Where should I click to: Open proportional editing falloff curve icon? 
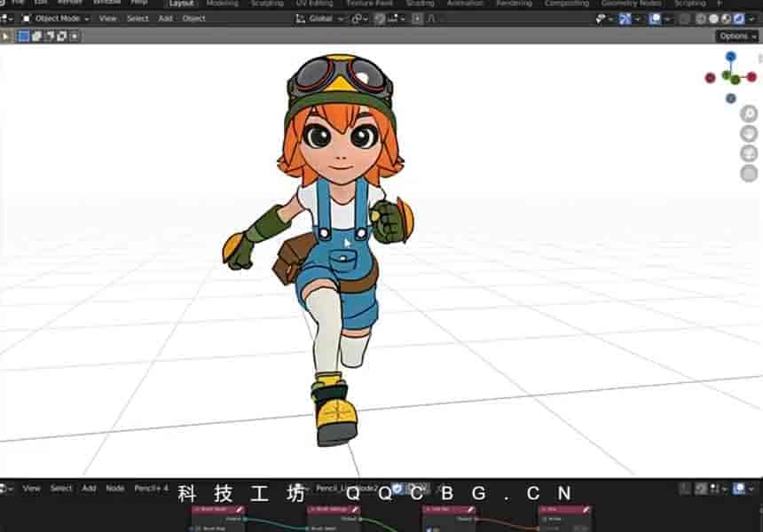pyautogui.click(x=431, y=19)
